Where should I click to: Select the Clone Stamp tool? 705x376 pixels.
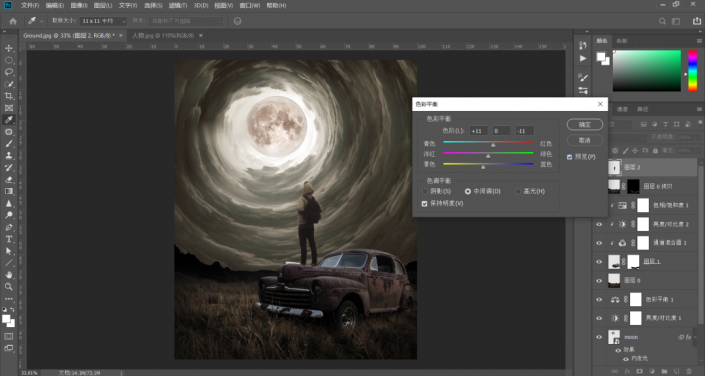[9, 156]
